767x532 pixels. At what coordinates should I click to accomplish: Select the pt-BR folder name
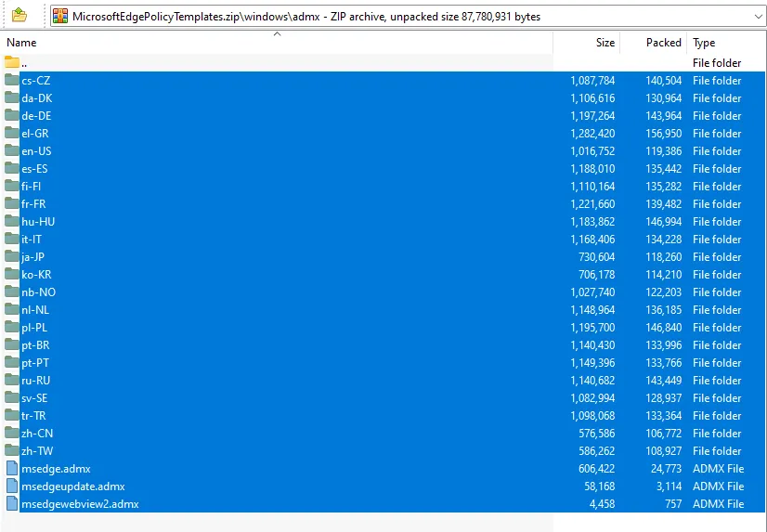35,345
